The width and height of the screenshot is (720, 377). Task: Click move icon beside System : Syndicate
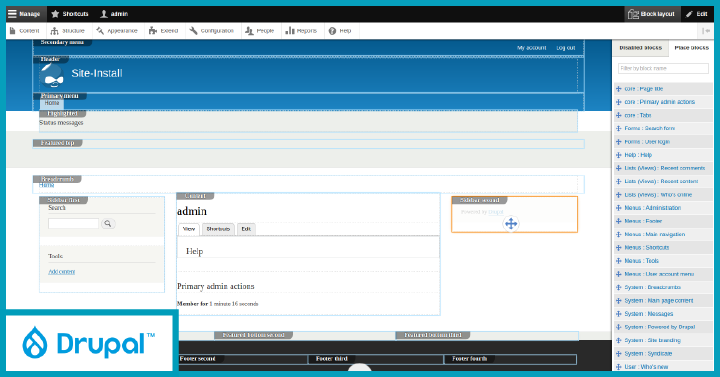(x=619, y=354)
